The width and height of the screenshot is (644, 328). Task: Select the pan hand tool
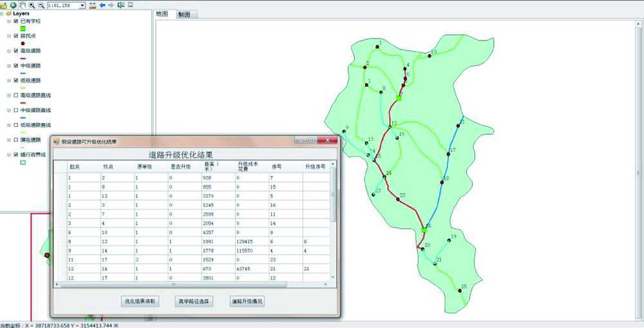[x=22, y=5]
